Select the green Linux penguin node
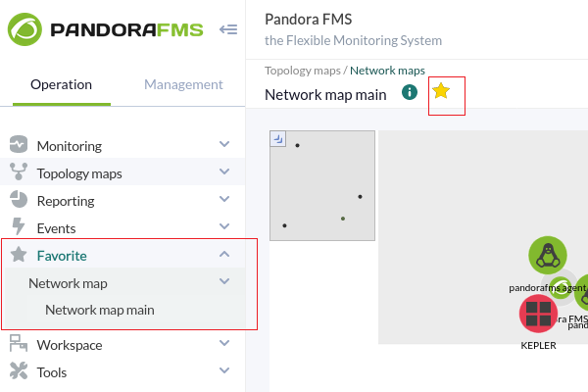Image resolution: width=588 pixels, height=392 pixels. coord(548,255)
